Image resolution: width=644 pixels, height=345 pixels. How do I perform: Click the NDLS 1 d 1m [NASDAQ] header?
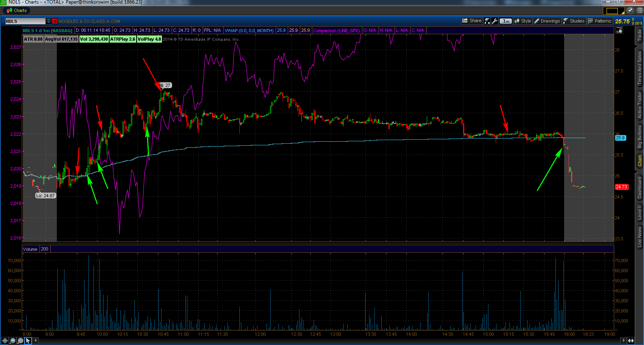48,30
